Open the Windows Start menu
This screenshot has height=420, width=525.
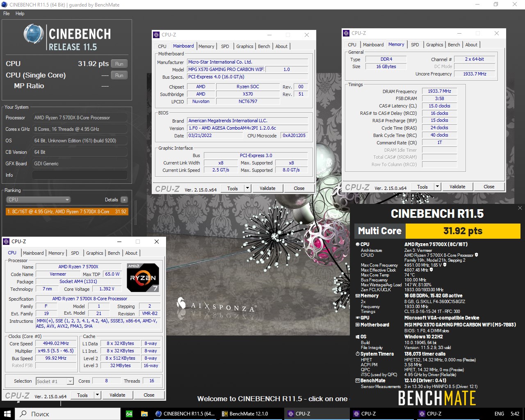point(7,414)
